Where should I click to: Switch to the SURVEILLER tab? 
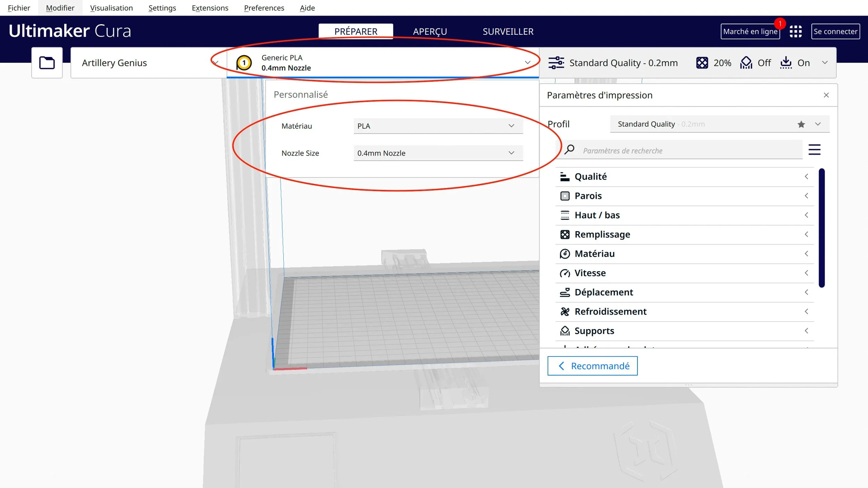click(508, 31)
